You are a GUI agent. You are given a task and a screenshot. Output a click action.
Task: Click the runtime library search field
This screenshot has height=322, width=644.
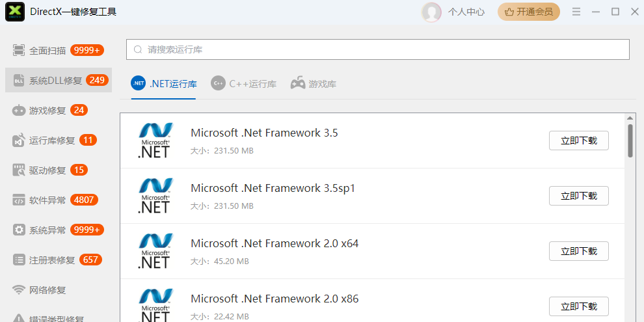[x=378, y=49]
